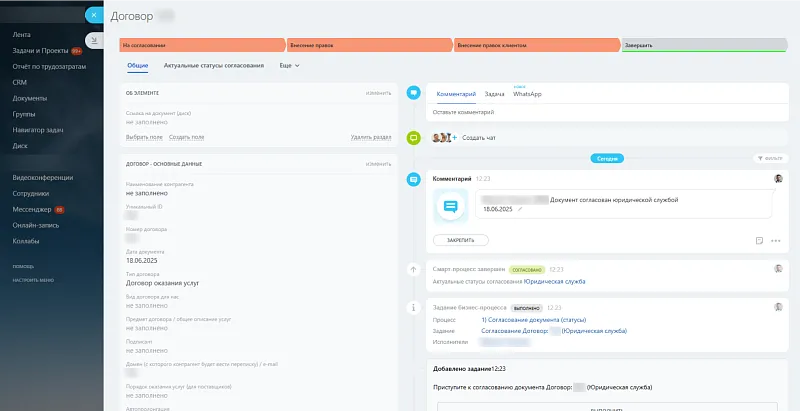The image size is (800, 411).
Task: Click the pencil icon beside the 18.06.2025 comment date
Action: click(x=520, y=209)
